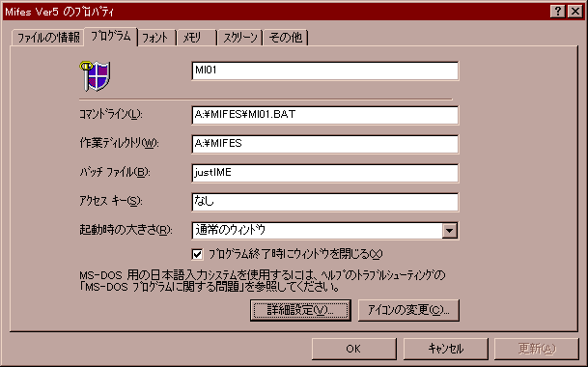
Task: Click the Mifes shield program icon
Action: pyautogui.click(x=95, y=76)
